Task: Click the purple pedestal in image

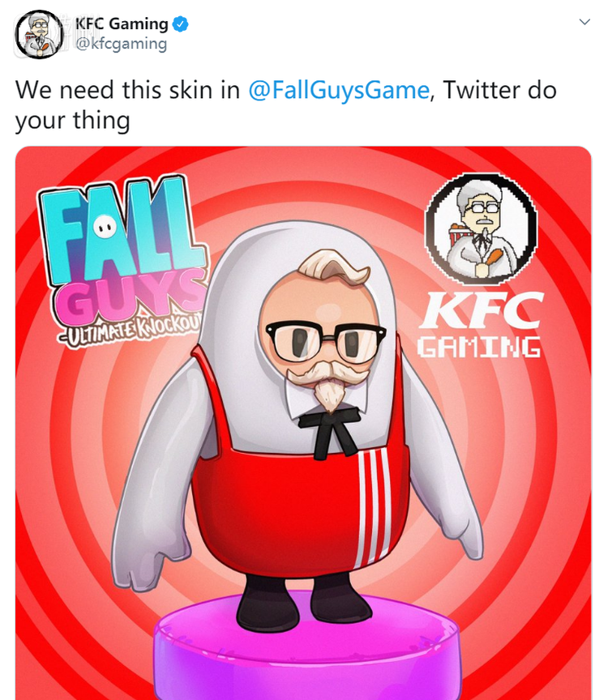Action: pyautogui.click(x=306, y=647)
